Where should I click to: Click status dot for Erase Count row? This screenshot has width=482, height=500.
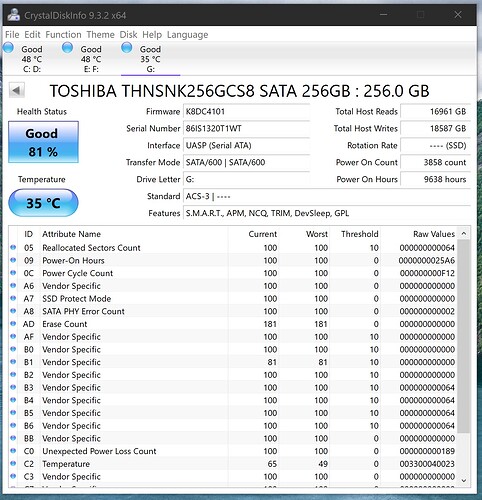click(13, 324)
